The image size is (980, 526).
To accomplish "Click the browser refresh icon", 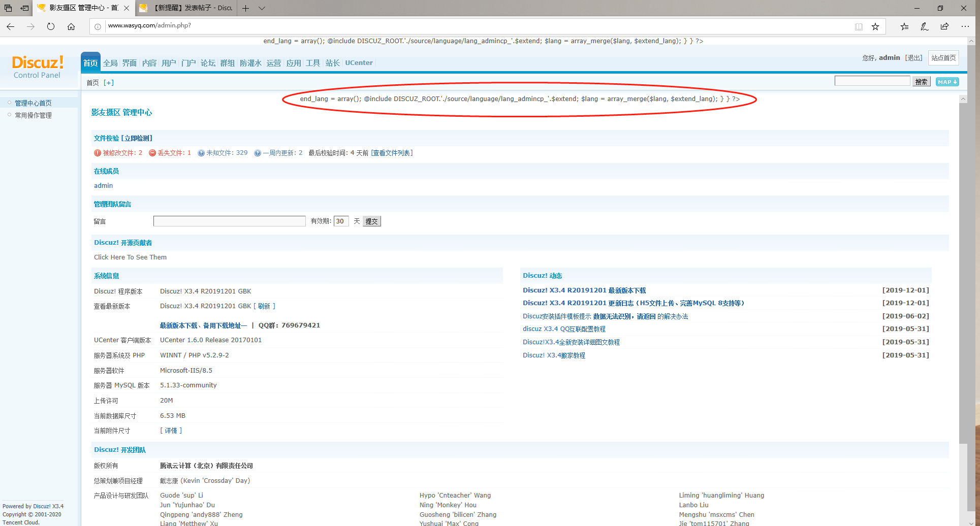I will click(51, 26).
